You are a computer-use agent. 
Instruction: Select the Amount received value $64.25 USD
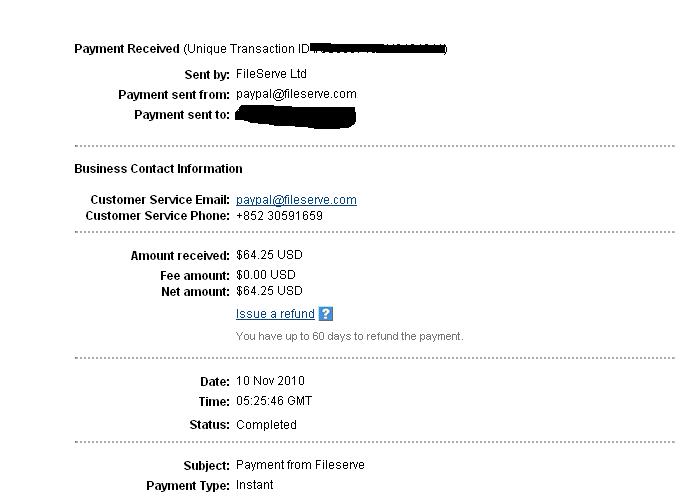point(269,256)
